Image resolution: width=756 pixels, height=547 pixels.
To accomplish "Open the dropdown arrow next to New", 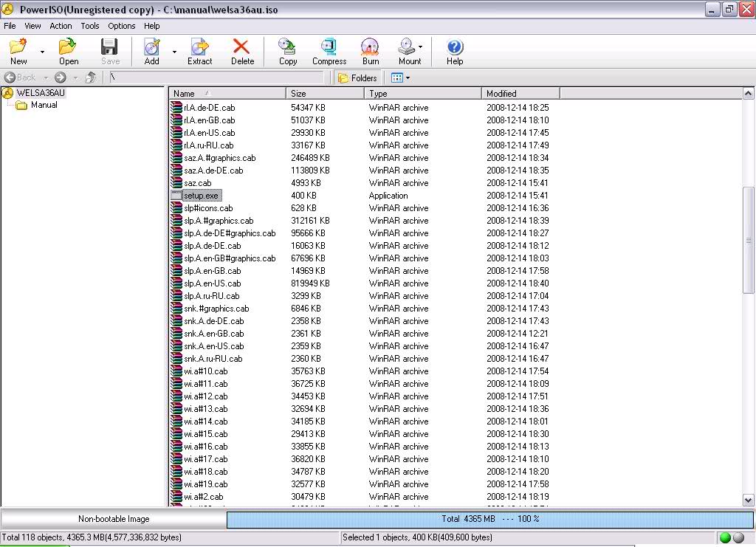I will (x=42, y=52).
